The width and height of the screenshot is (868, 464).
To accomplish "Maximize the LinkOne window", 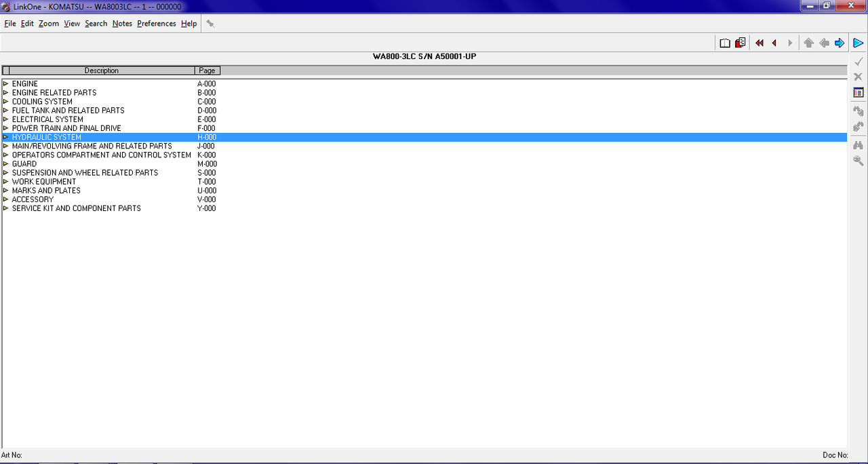I will point(827,5).
